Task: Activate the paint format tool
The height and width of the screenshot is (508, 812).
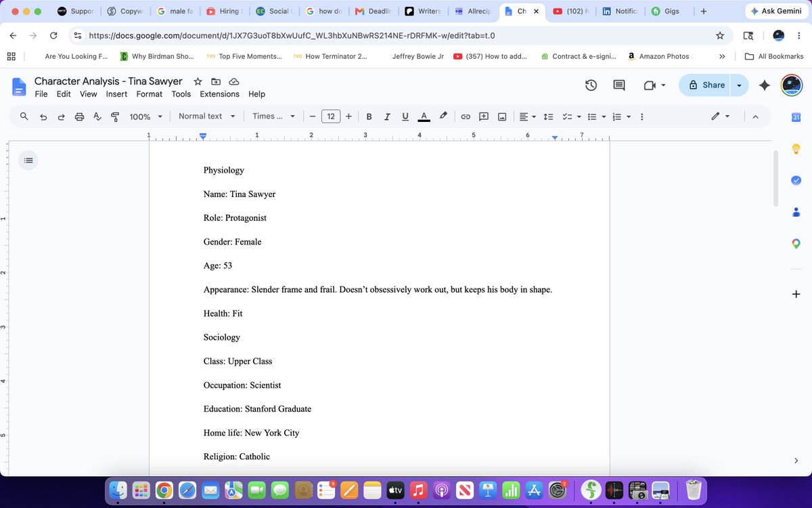Action: click(114, 117)
